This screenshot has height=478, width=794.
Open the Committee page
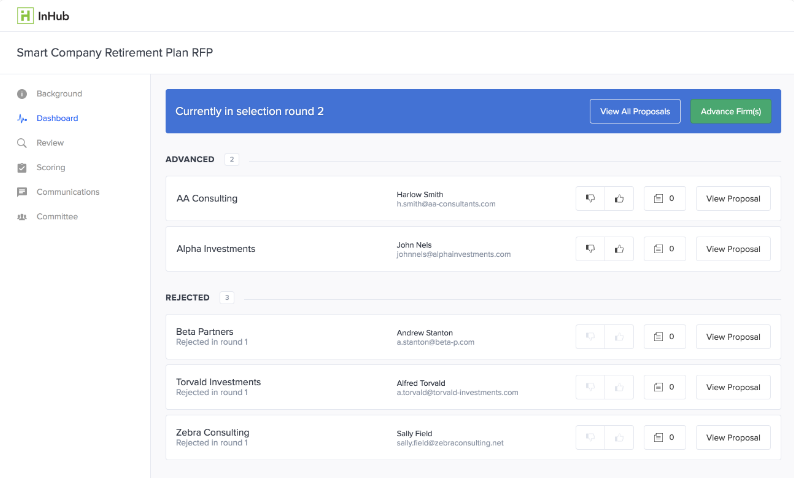pos(57,217)
